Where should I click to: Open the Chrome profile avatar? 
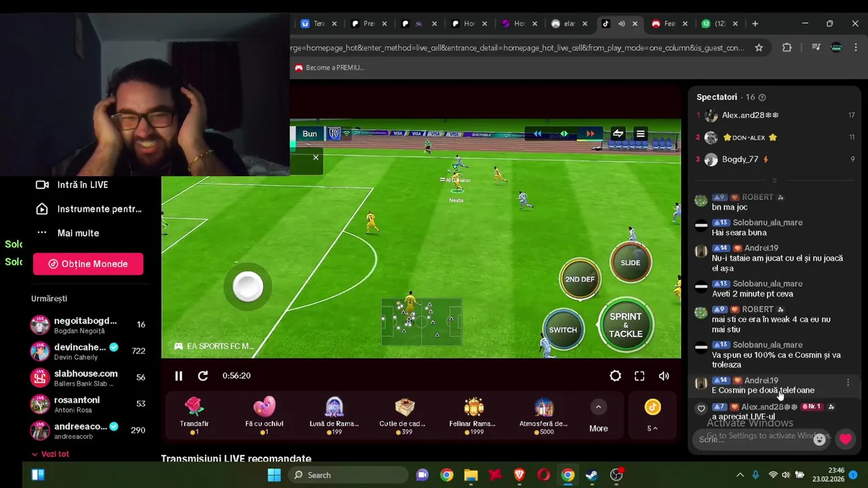pos(836,47)
